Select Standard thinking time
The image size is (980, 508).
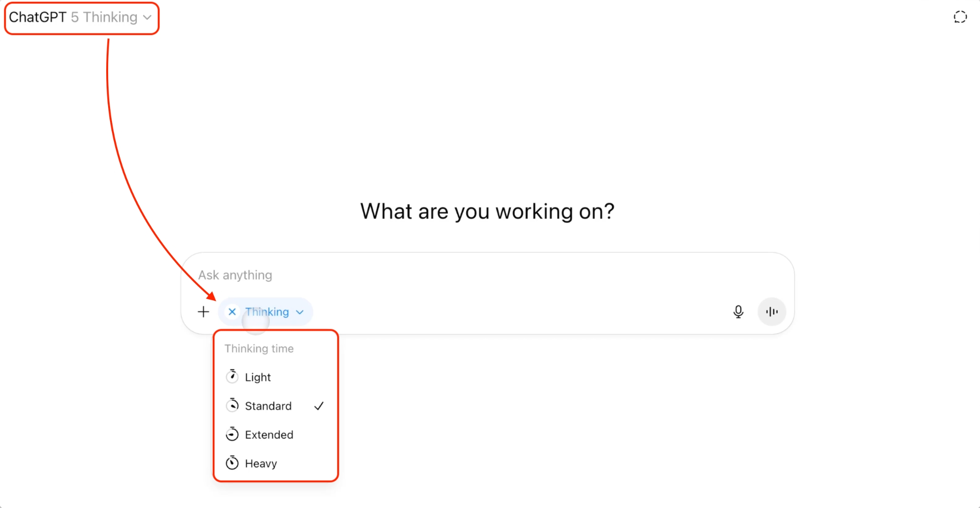pos(275,406)
